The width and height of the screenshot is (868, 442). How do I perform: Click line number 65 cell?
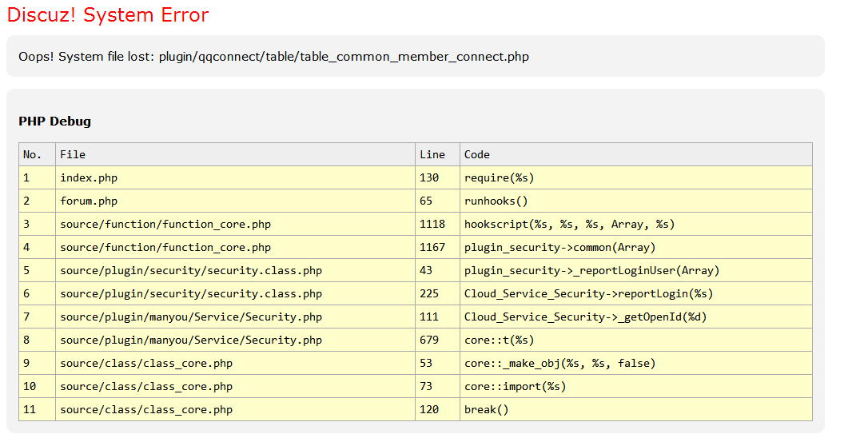437,201
